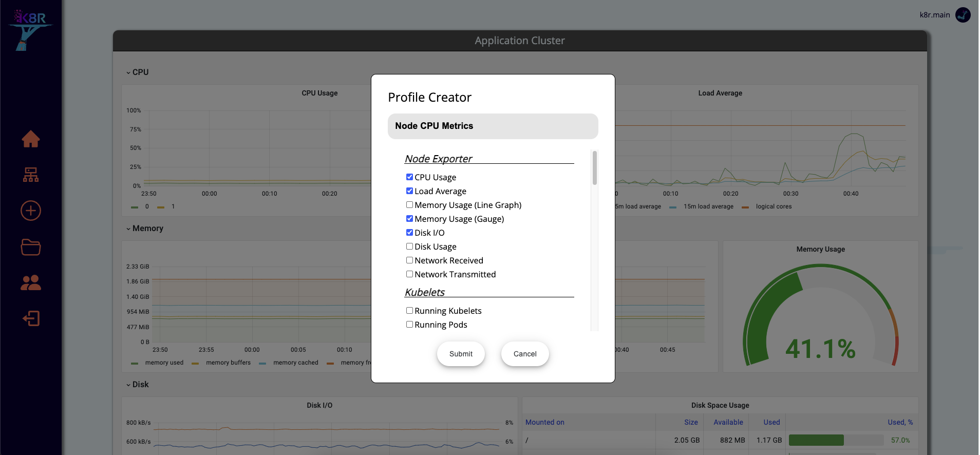
Task: Click the logout icon in sidebar
Action: (31, 318)
